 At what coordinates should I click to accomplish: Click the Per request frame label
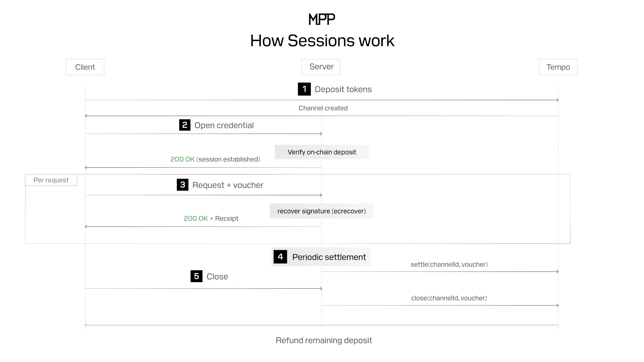point(51,180)
